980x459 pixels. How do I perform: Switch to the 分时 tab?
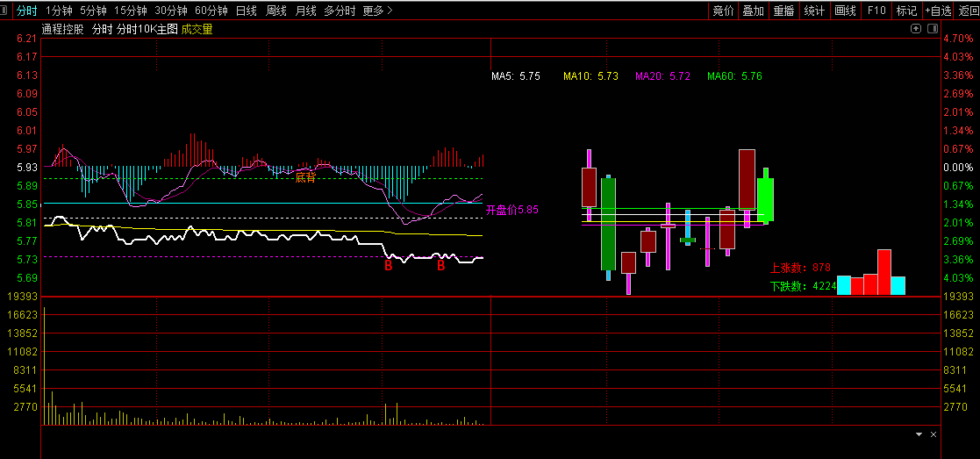coord(27,10)
